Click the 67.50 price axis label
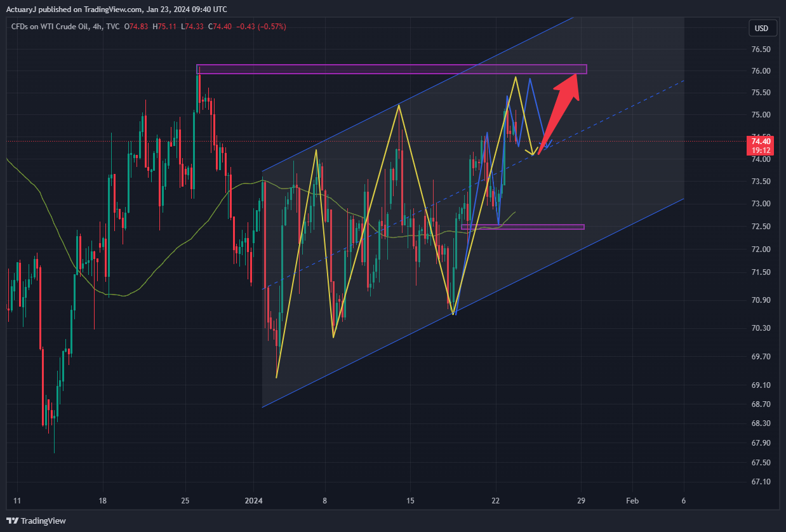The image size is (786, 532). coord(761,463)
